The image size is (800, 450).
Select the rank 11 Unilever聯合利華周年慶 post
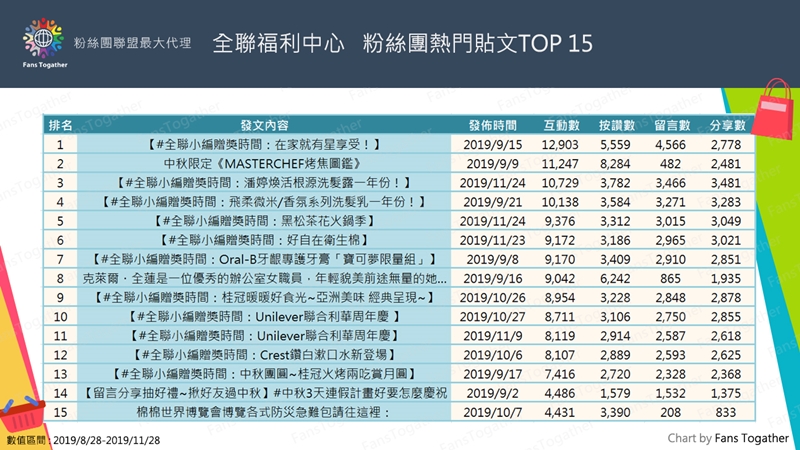(264, 336)
